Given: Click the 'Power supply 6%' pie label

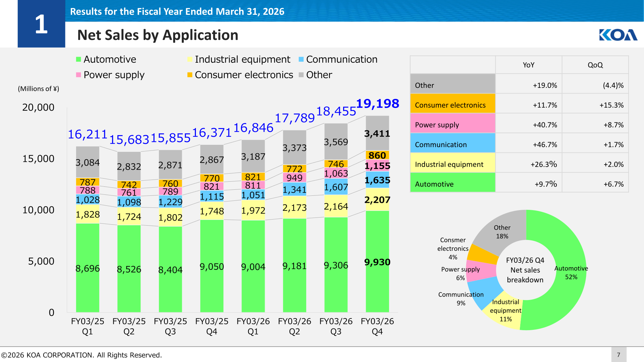Looking at the screenshot, I should [460, 274].
